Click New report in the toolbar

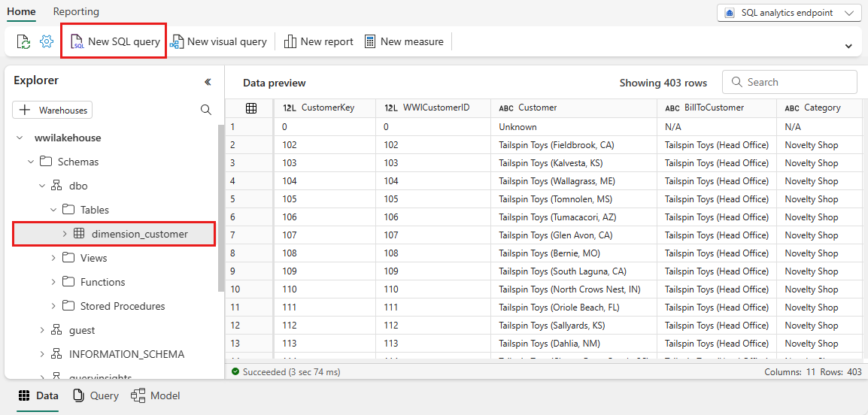coord(318,42)
